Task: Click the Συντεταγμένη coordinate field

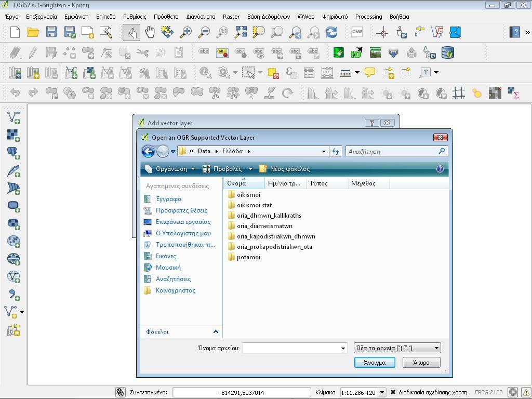Action: (242, 392)
